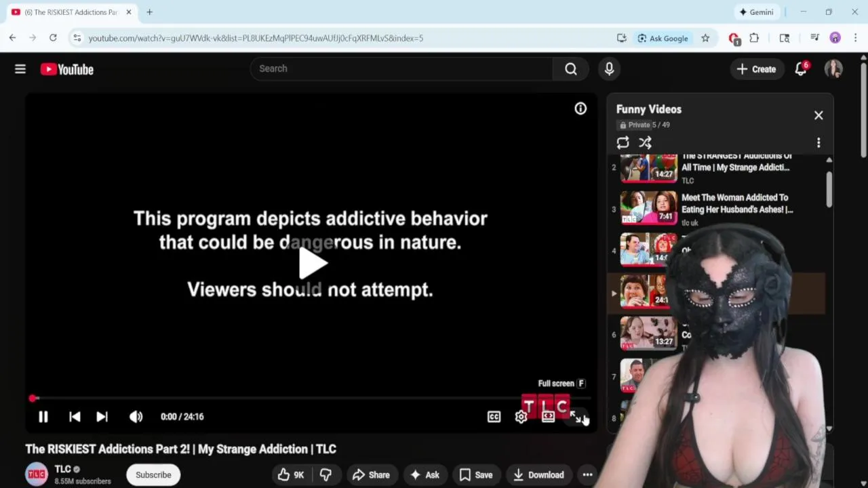The width and height of the screenshot is (868, 488).
Task: Install app icon in address bar
Action: (621, 38)
